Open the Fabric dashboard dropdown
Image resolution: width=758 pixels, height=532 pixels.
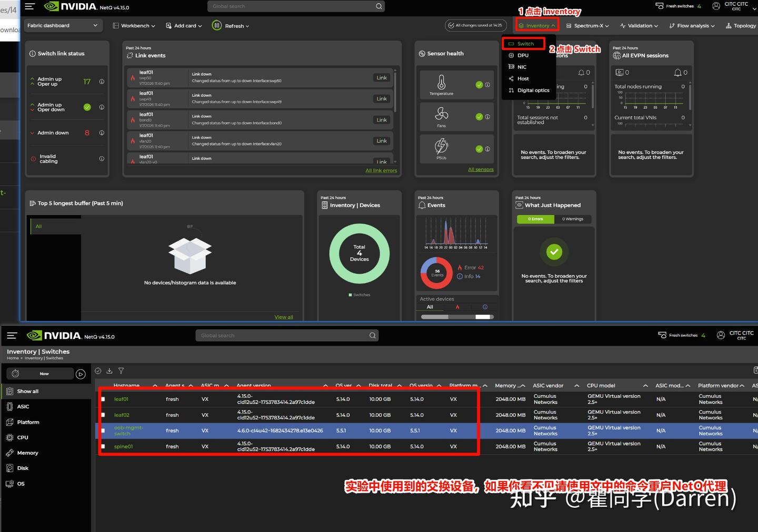click(x=62, y=25)
